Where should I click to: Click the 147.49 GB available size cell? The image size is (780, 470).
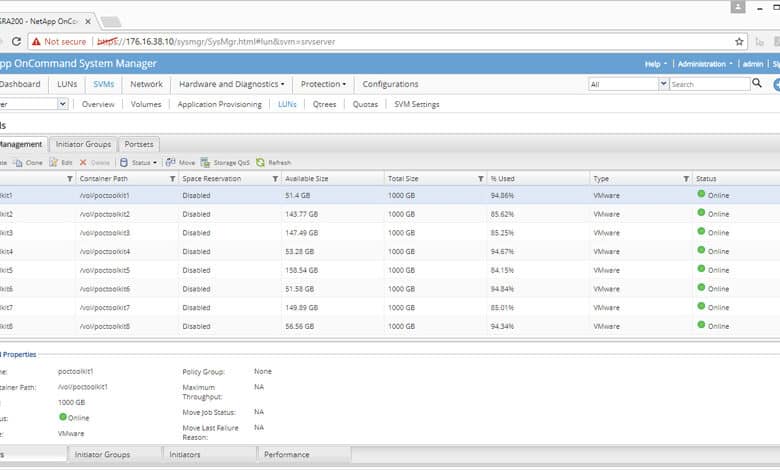(301, 233)
